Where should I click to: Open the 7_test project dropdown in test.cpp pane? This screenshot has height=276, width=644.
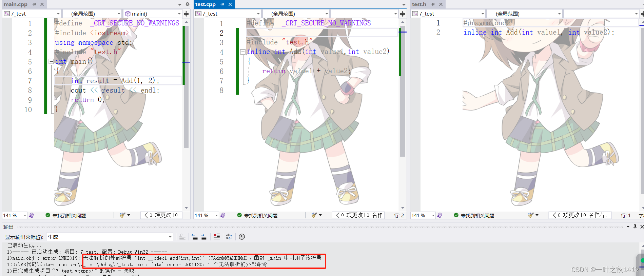click(228, 14)
